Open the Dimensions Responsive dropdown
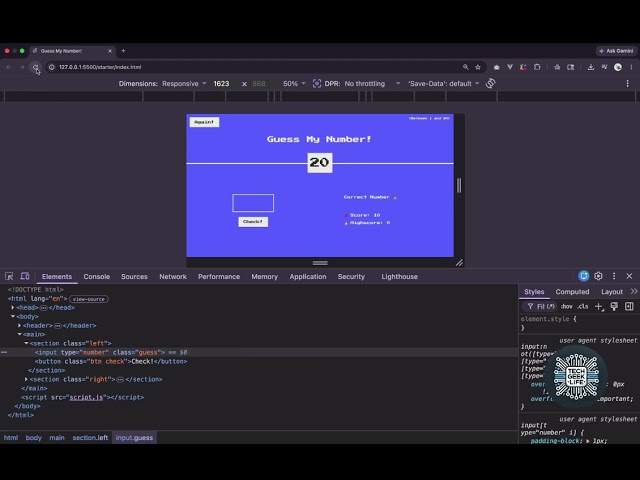Screen dimensions: 640x480 click(x=184, y=84)
